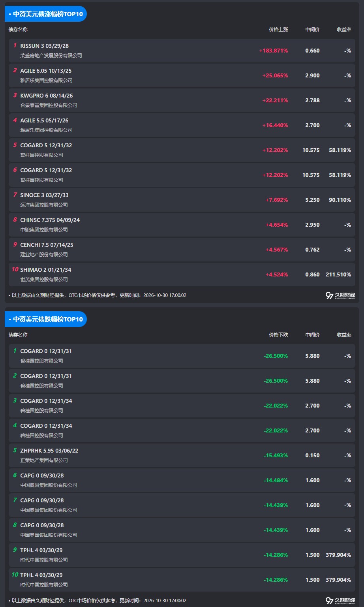Click issuer 远洋集团控股有限公司
Viewport: 364px width, 607px height.
[44, 205]
